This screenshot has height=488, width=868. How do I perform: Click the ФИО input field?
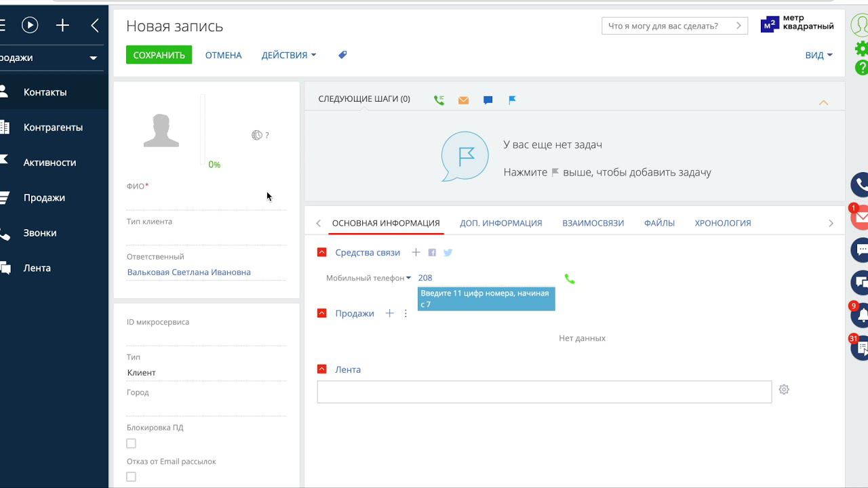coord(206,201)
